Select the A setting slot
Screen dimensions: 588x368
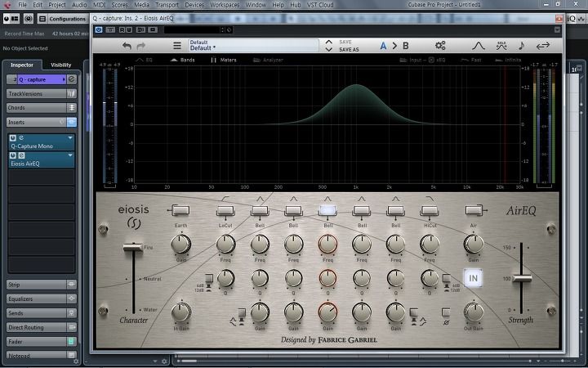[x=383, y=46]
